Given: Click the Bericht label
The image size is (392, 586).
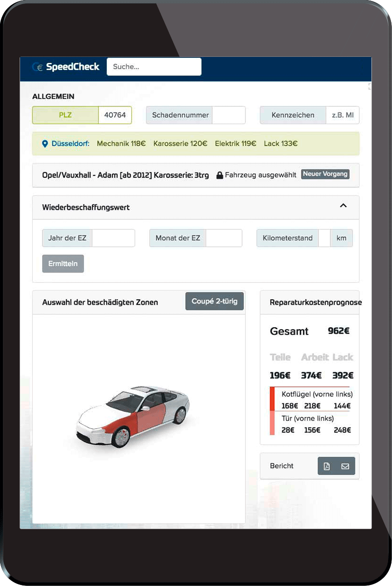Looking at the screenshot, I should tap(281, 466).
